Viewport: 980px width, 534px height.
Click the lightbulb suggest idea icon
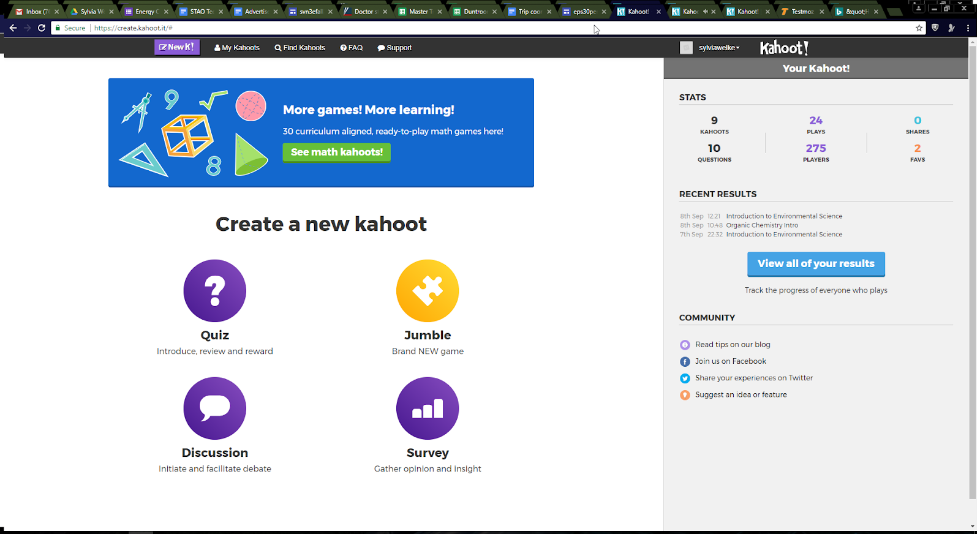pos(685,395)
